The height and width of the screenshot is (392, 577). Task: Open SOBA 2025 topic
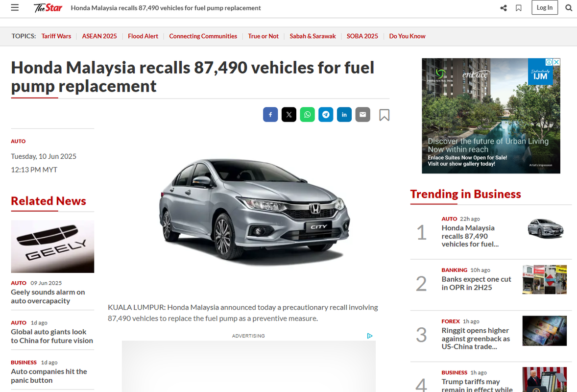(x=362, y=36)
